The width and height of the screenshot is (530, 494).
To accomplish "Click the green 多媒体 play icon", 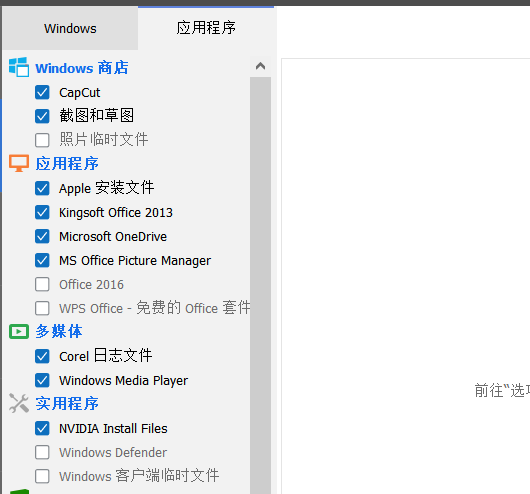I will (x=19, y=331).
